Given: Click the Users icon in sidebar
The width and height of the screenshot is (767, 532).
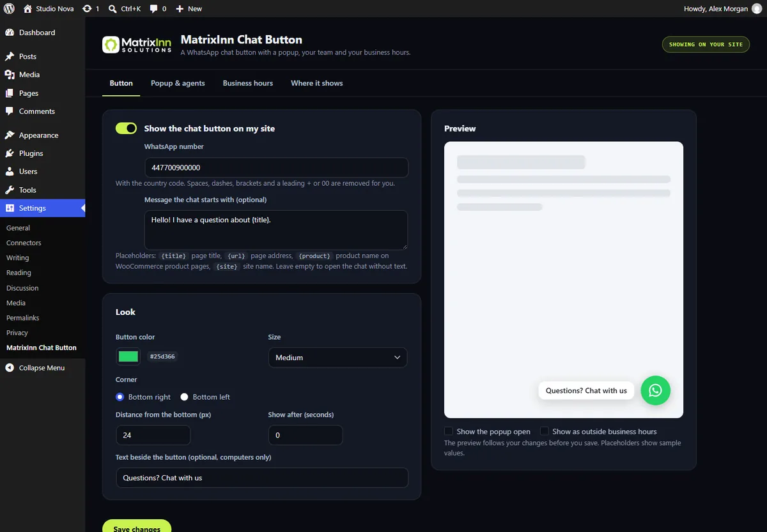Looking at the screenshot, I should click(10, 172).
